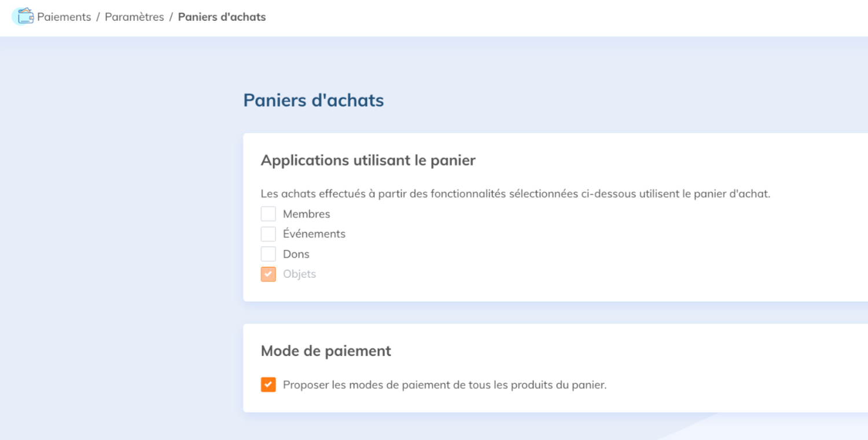Click the Membres label text

point(306,214)
